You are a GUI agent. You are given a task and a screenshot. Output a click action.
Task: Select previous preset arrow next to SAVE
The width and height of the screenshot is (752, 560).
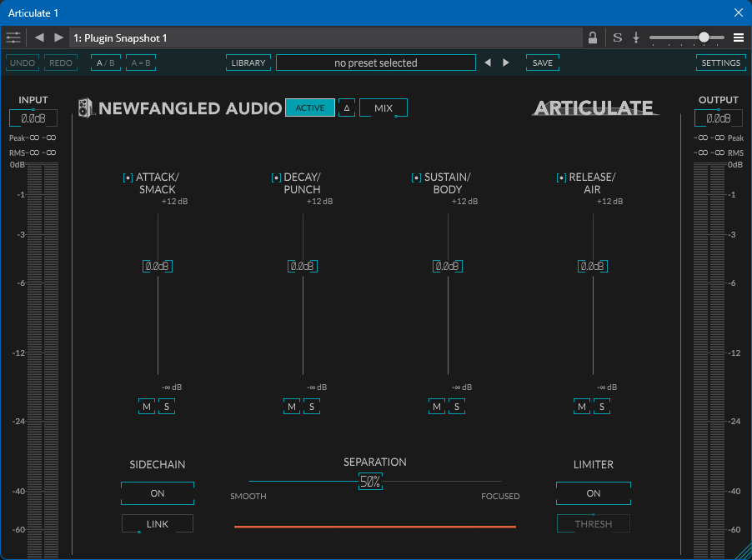[x=488, y=62]
